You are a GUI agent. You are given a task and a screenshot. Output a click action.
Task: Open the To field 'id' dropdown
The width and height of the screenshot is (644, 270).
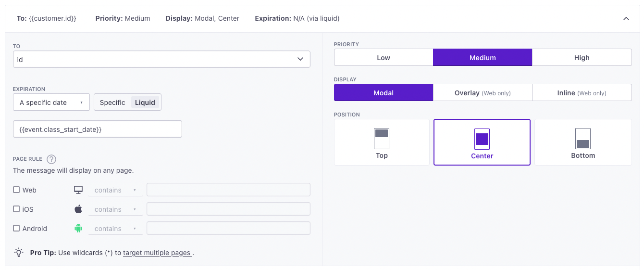click(161, 59)
